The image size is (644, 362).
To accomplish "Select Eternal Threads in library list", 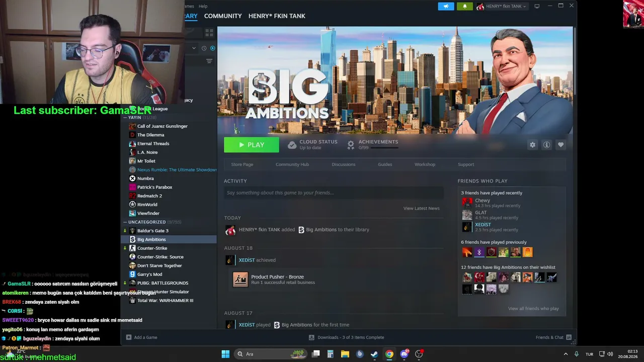I will pyautogui.click(x=153, y=144).
